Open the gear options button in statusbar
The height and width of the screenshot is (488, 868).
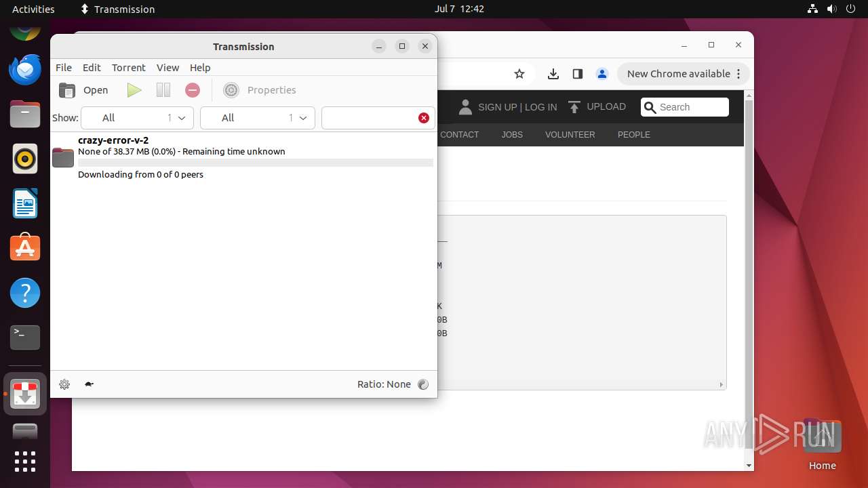[x=64, y=384]
